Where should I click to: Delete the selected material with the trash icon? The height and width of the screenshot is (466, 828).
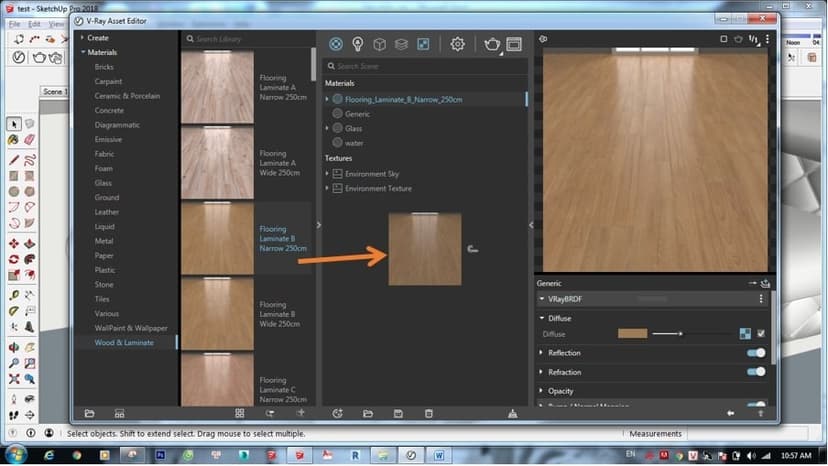point(429,413)
